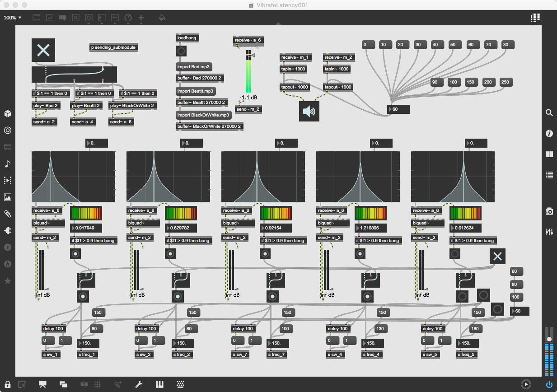Screen dimensions: 557x392
Task: Click the play~ BlackOrWhite 2 object
Action: click(133, 106)
